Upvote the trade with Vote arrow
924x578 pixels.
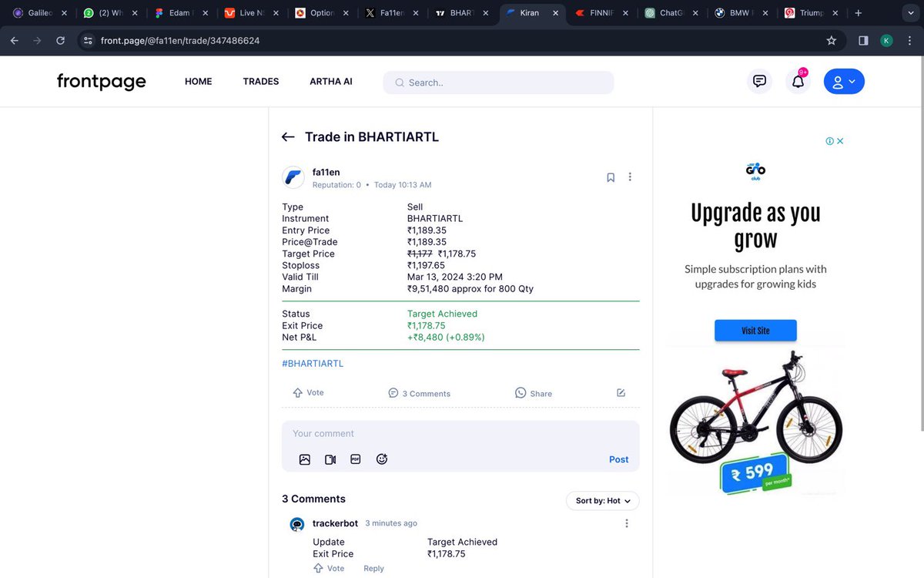[x=308, y=392]
